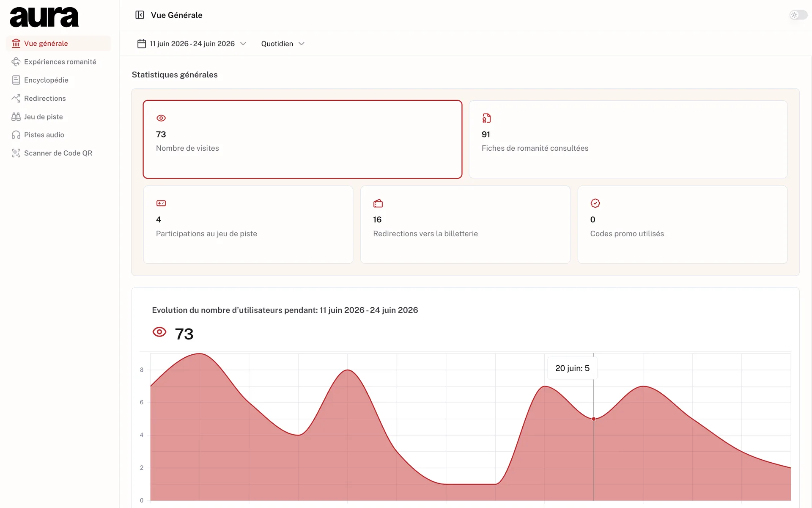
Task: Click the Expériences romanité sidebar icon
Action: (x=16, y=62)
